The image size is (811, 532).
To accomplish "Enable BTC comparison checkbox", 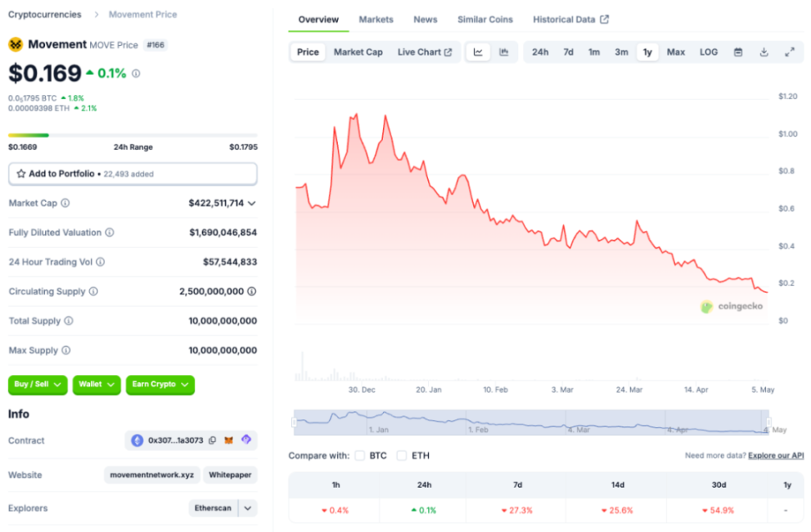I will click(x=360, y=455).
